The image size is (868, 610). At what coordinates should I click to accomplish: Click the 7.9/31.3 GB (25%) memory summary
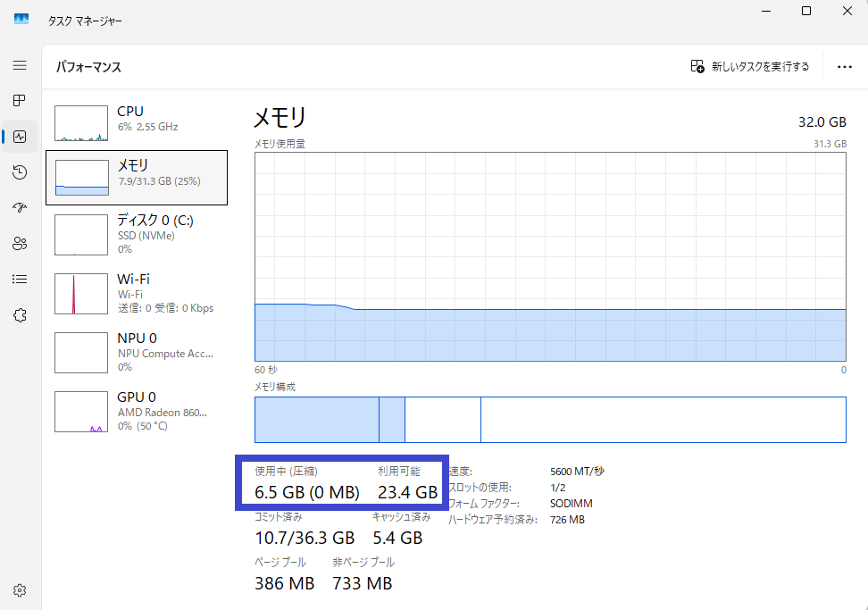pos(160,181)
